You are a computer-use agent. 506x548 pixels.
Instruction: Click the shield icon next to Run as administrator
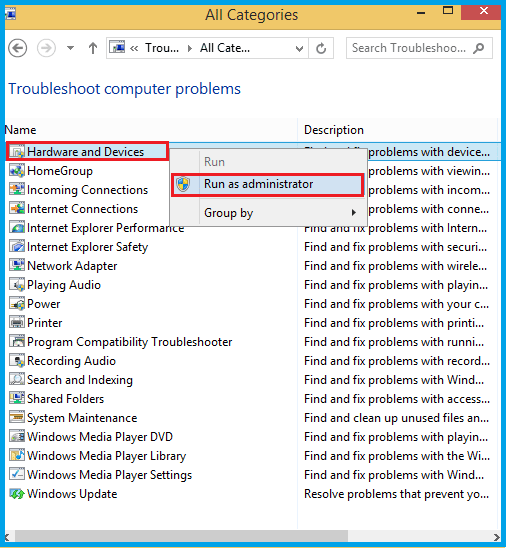183,184
